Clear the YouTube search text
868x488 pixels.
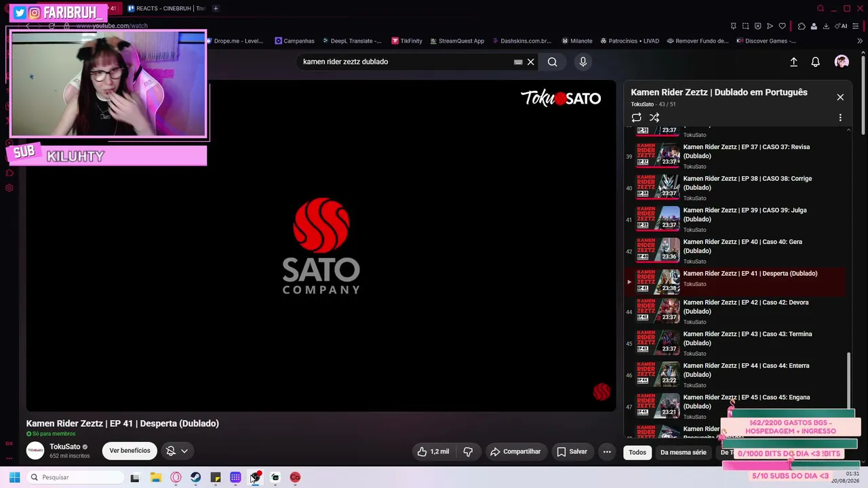click(x=531, y=62)
